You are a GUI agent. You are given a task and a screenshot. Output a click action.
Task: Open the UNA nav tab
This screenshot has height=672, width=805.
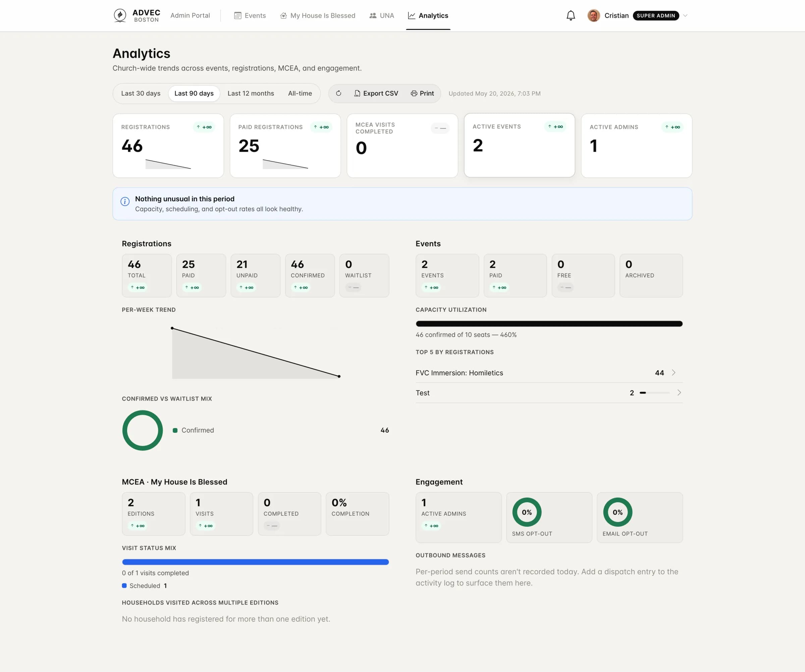point(381,15)
